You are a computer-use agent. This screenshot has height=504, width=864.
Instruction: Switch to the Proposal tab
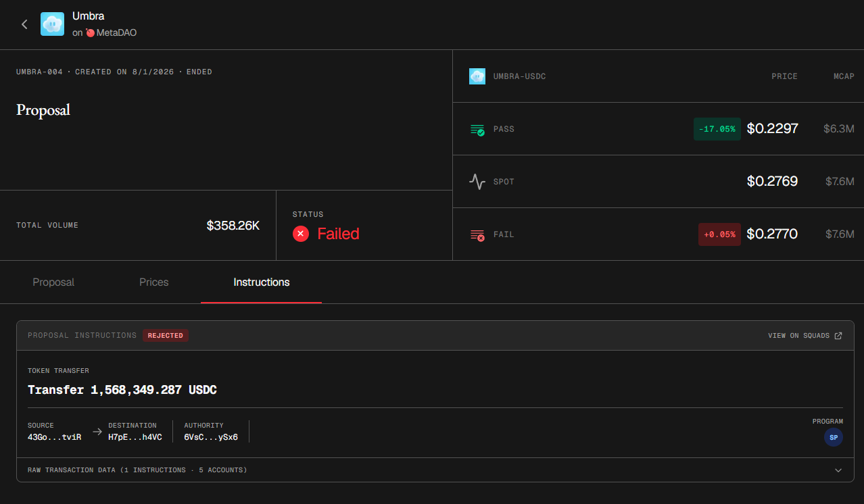pos(53,282)
